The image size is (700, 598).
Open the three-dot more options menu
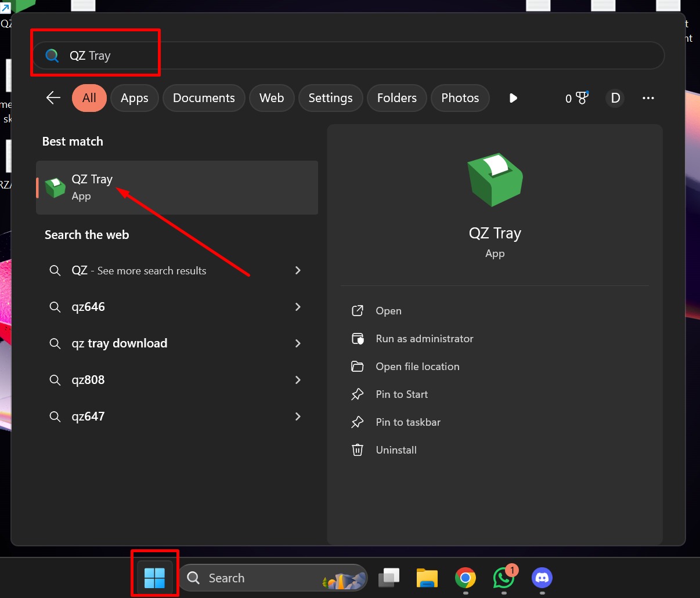[x=648, y=98]
